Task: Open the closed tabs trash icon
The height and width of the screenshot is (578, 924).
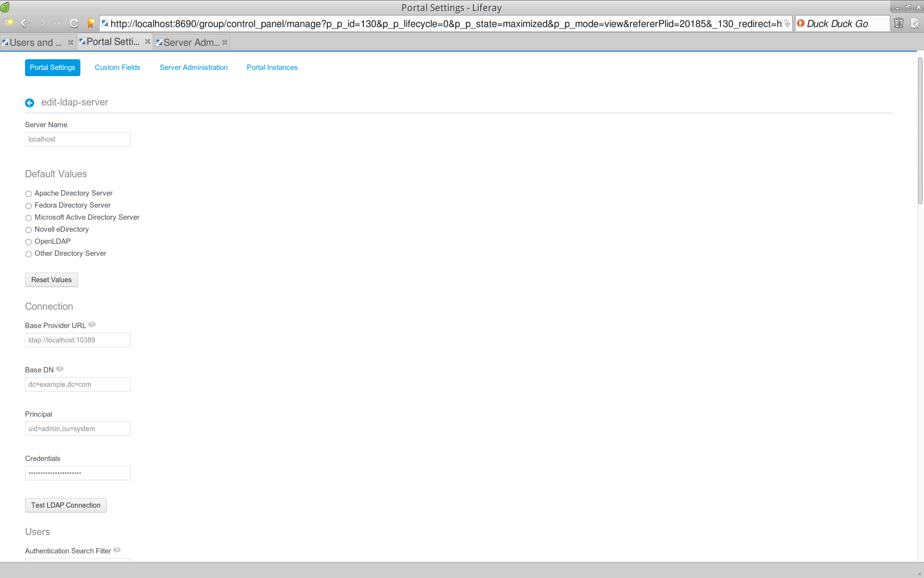Action: (x=898, y=23)
